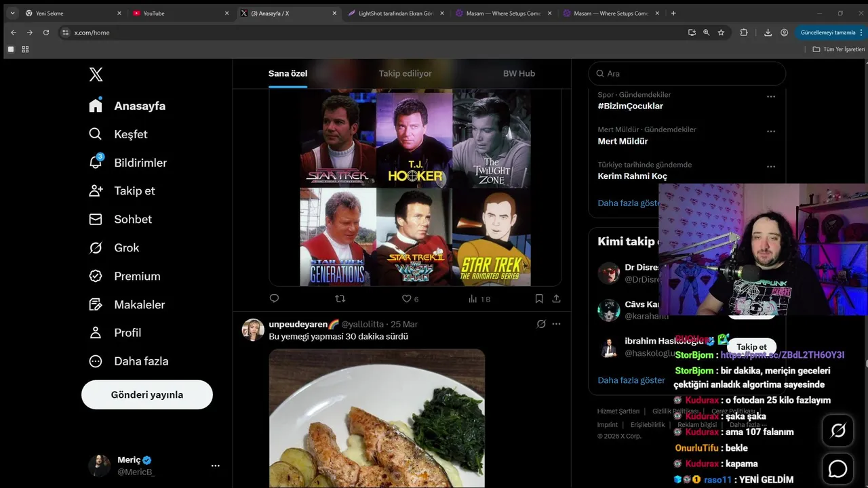
Task: Click Grok icon on unpeudeyaren post
Action: [x=541, y=324]
